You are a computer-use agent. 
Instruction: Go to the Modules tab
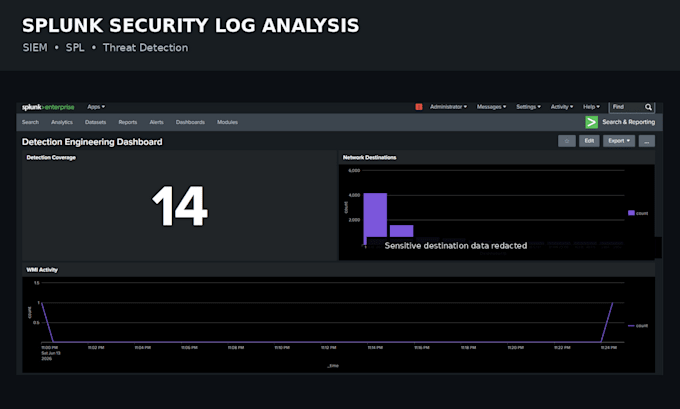tap(227, 122)
